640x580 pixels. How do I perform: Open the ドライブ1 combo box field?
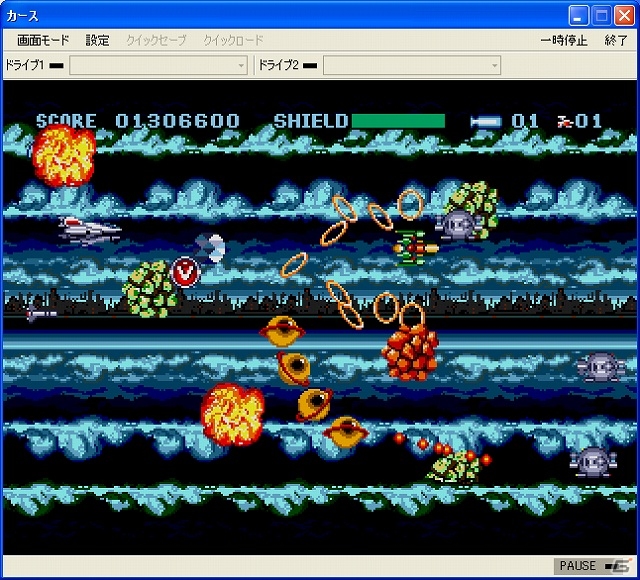tap(158, 65)
